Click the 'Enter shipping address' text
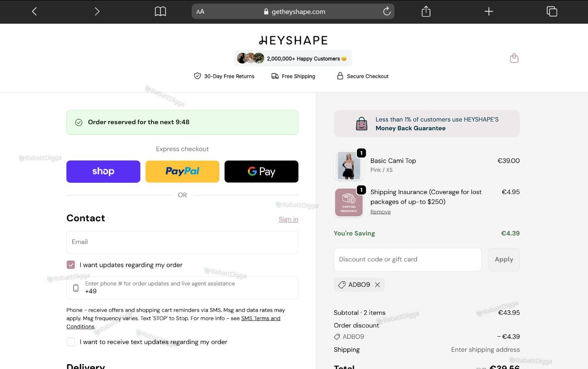Image resolution: width=588 pixels, height=369 pixels. point(485,350)
